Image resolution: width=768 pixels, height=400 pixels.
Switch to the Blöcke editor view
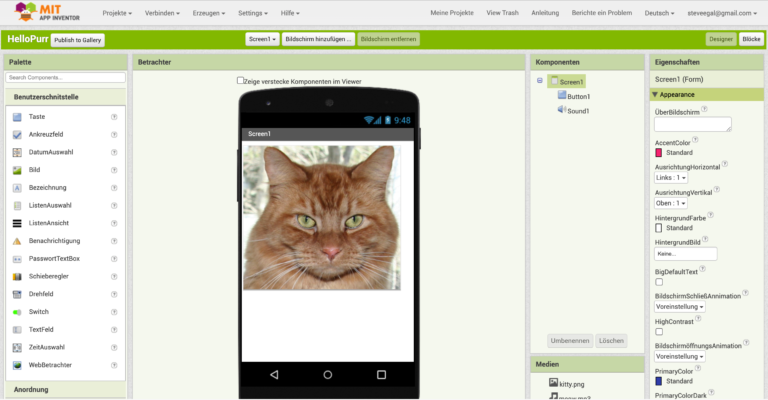(x=751, y=39)
